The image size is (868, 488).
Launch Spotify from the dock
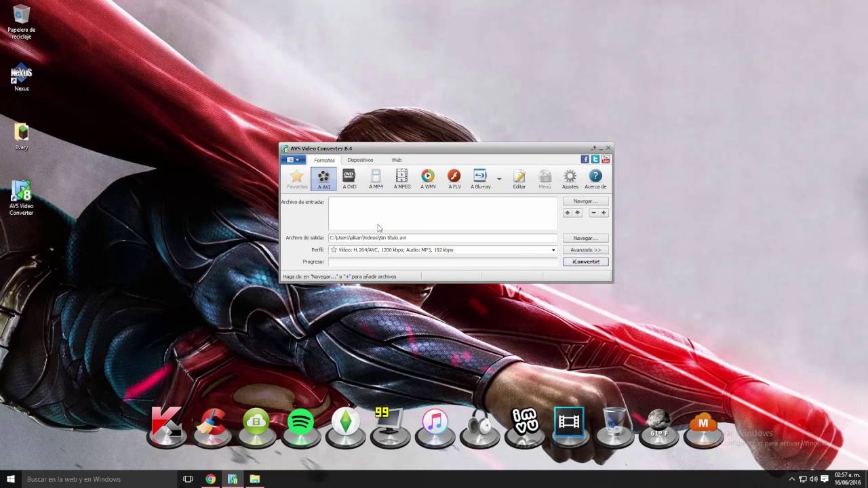click(x=301, y=427)
